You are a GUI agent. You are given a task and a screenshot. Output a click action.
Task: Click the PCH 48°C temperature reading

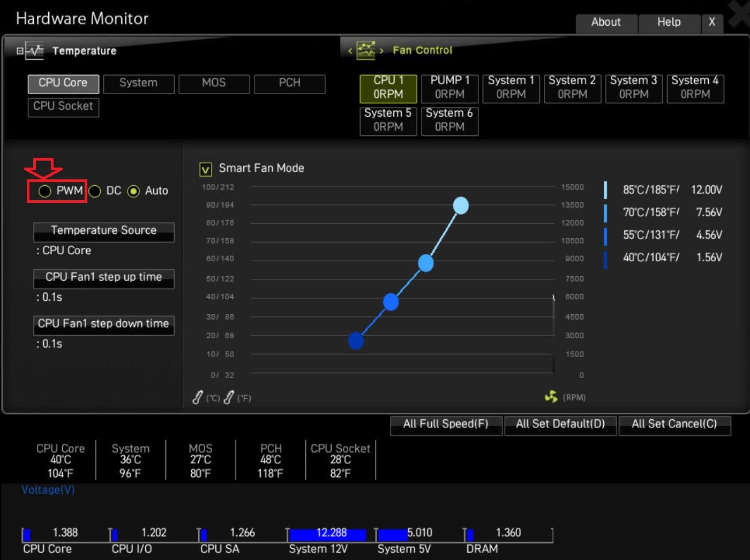(x=271, y=461)
